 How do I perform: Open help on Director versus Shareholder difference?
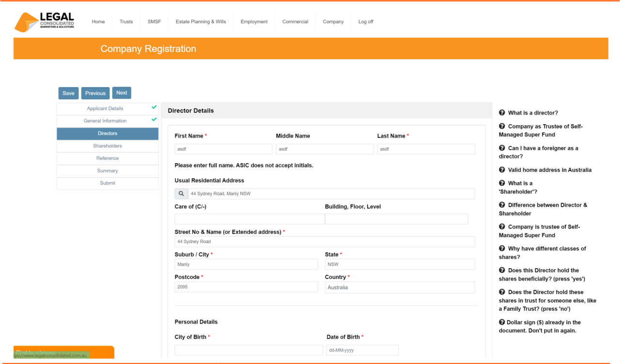(502, 205)
